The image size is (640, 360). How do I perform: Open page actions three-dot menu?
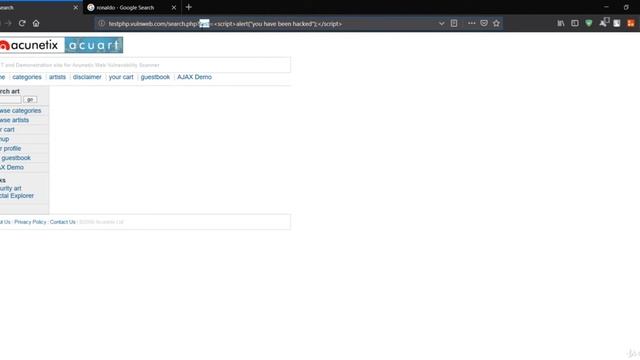(x=471, y=23)
